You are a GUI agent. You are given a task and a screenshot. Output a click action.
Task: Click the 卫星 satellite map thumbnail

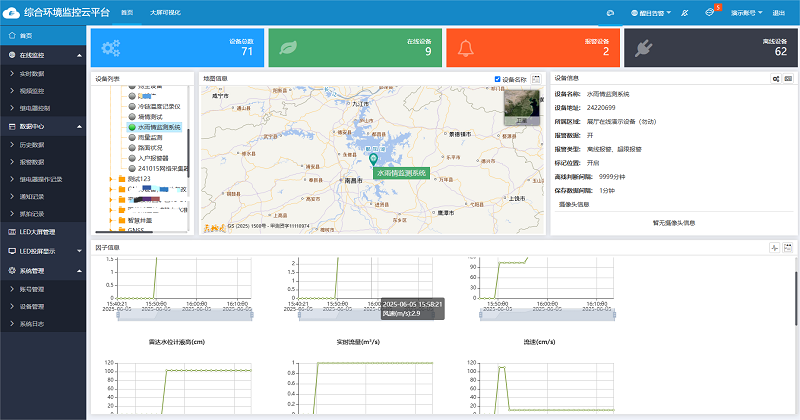click(x=520, y=106)
